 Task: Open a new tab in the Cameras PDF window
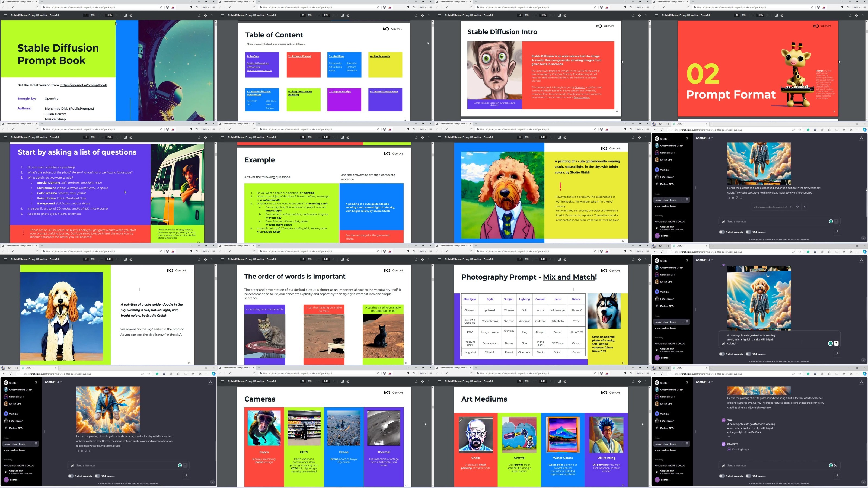tap(259, 368)
